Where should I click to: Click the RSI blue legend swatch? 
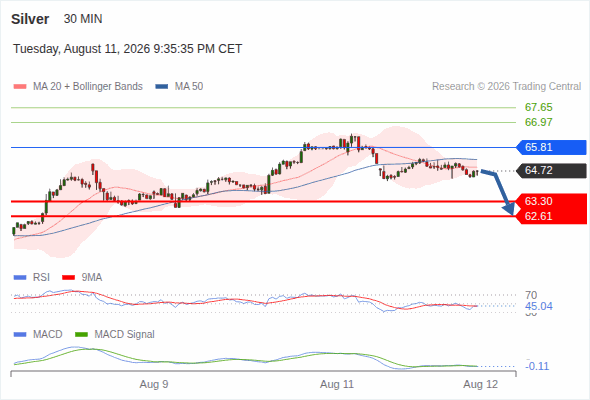tap(20, 278)
